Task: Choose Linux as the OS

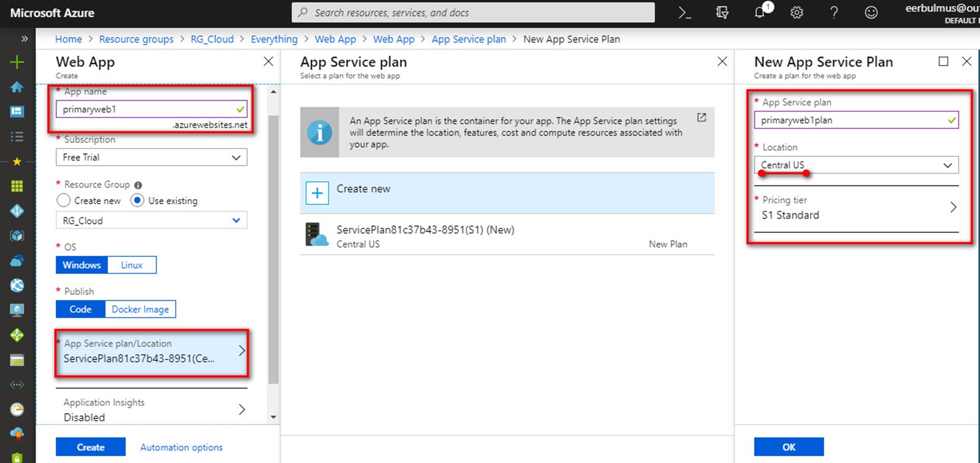Action: (132, 265)
